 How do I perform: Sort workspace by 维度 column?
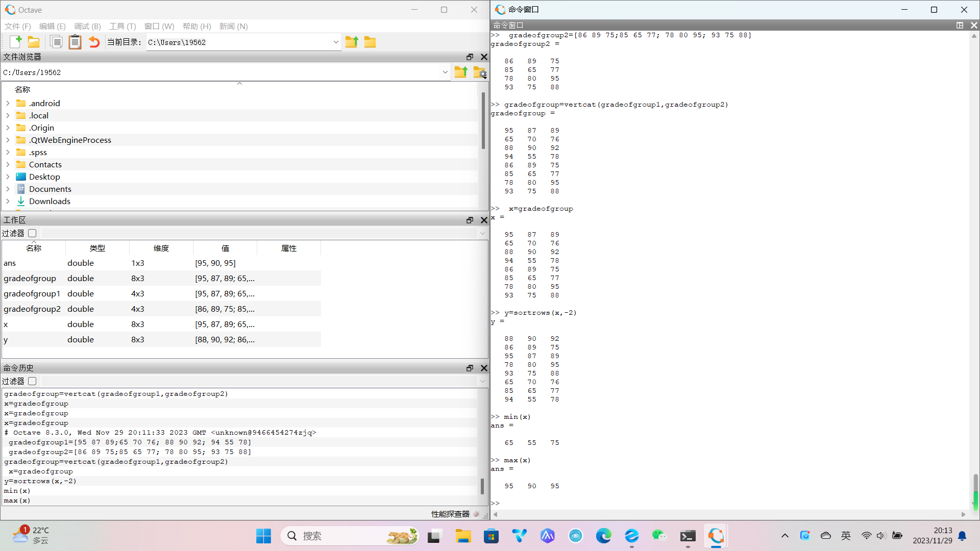[161, 248]
